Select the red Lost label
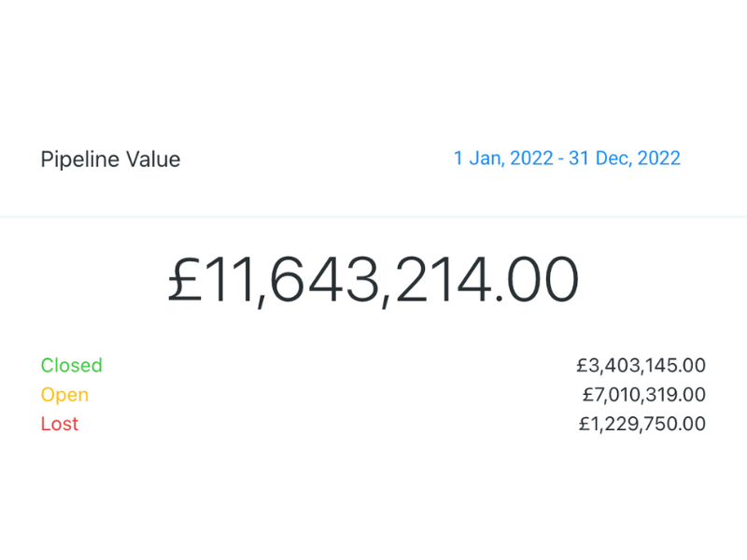The height and width of the screenshot is (560, 747). 60,424
